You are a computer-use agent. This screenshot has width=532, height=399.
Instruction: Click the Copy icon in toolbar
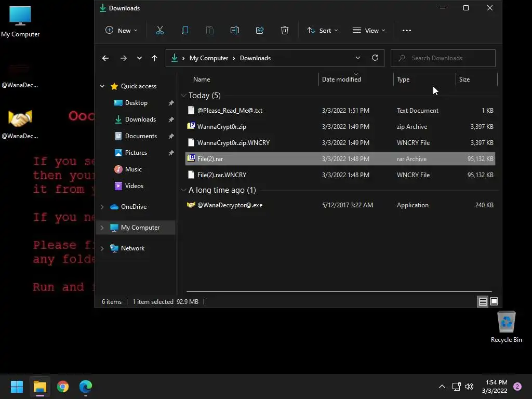click(x=185, y=31)
